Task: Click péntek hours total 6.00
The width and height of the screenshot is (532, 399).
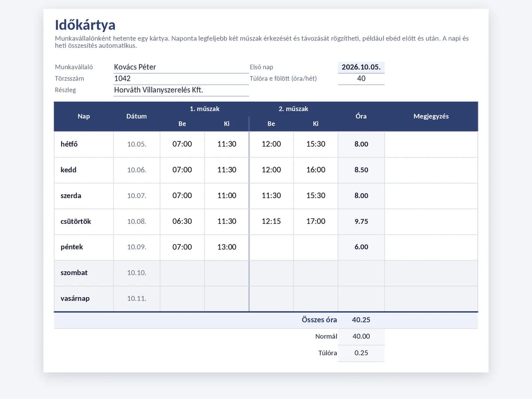Action: pos(361,247)
